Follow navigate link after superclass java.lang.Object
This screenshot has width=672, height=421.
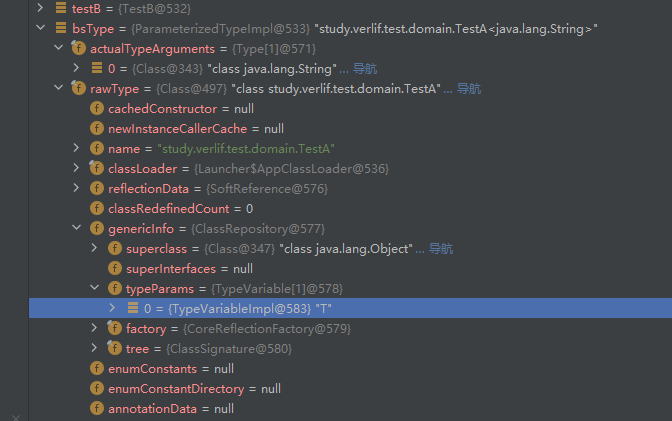click(x=441, y=248)
